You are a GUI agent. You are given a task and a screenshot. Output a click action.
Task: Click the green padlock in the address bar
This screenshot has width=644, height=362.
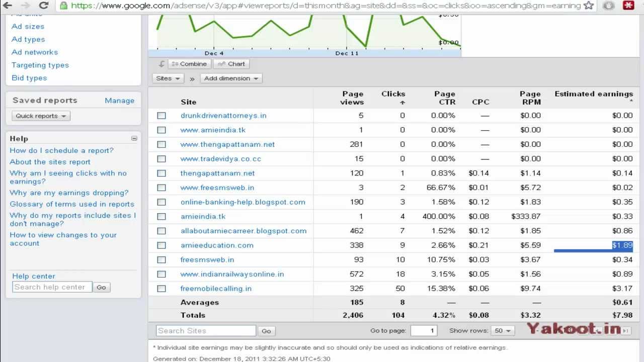click(63, 6)
